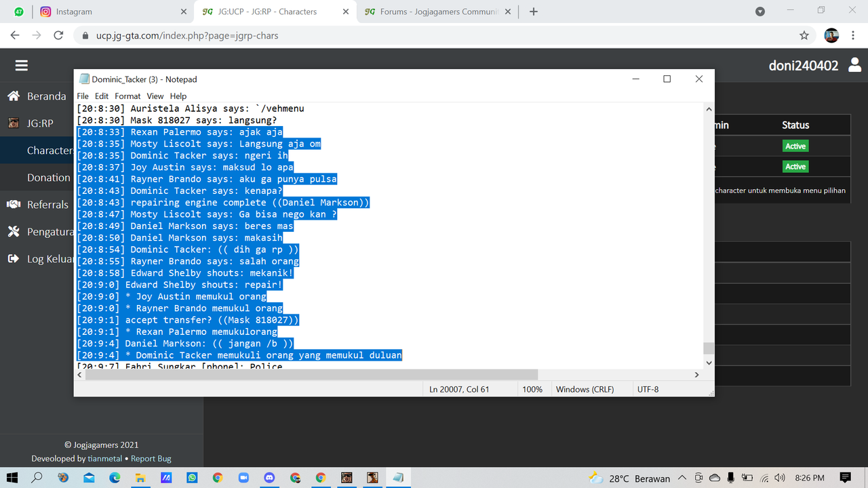The image size is (868, 488).
Task: Open the Mail app from the taskbar
Action: (x=89, y=478)
